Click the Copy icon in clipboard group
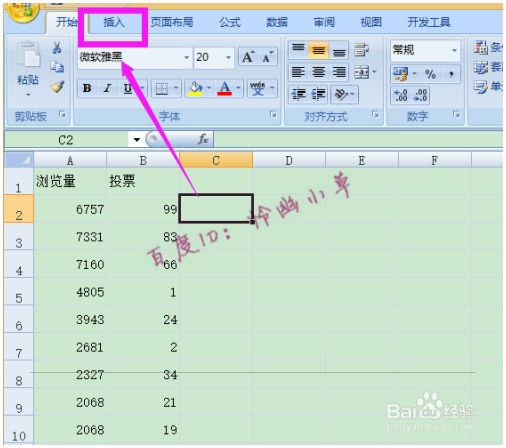Screen dimensions: 506x448 click(57, 67)
